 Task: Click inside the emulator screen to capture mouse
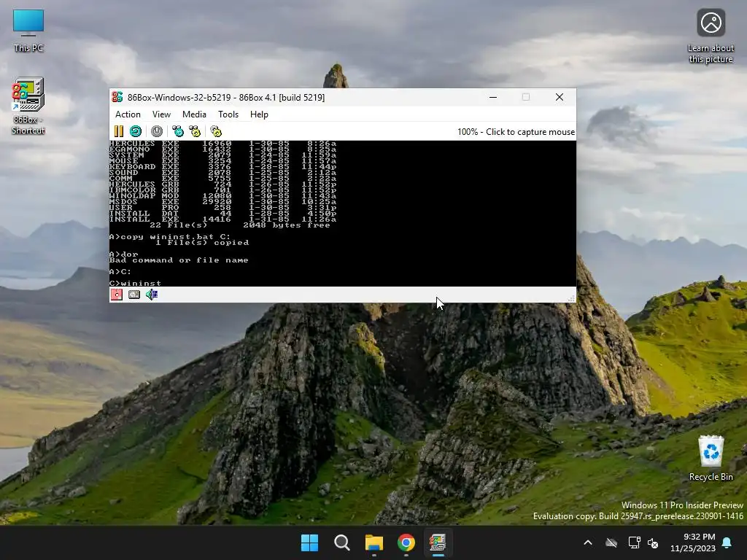click(x=343, y=214)
